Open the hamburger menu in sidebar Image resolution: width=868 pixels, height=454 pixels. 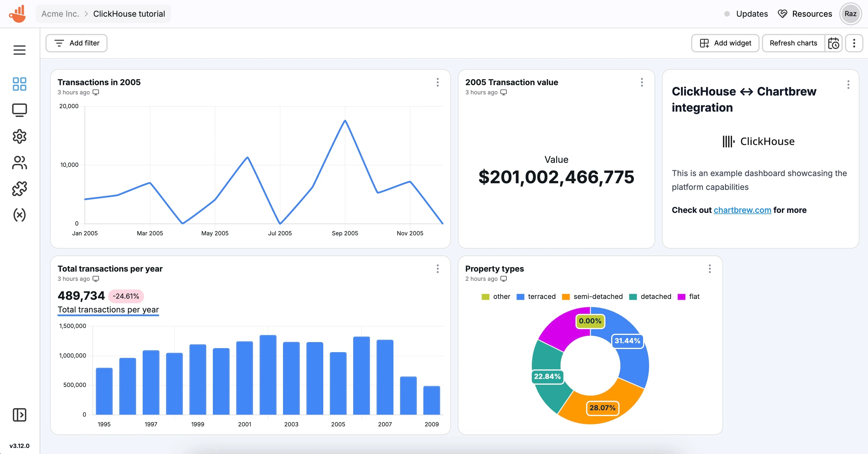pyautogui.click(x=20, y=50)
